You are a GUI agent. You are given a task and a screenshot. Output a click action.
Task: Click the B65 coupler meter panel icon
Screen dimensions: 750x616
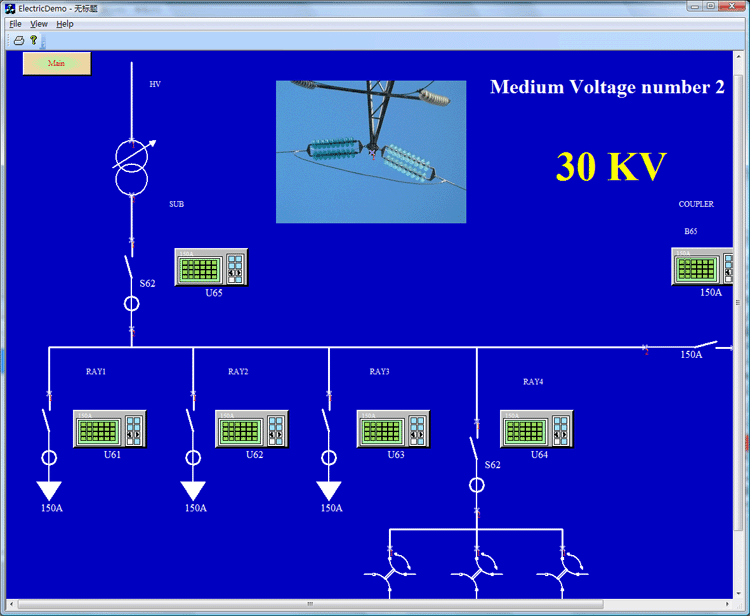pyautogui.click(x=702, y=266)
